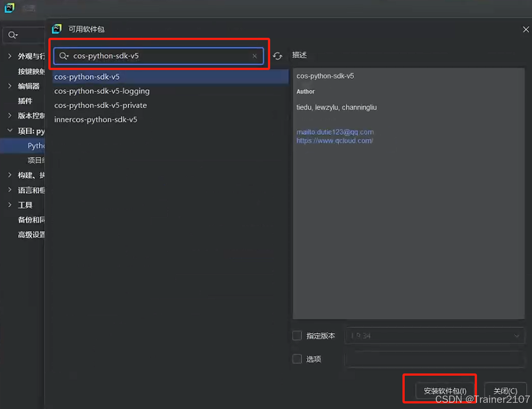Refresh the package list with the refresh icon
Image resolution: width=532 pixels, height=409 pixels.
[277, 56]
